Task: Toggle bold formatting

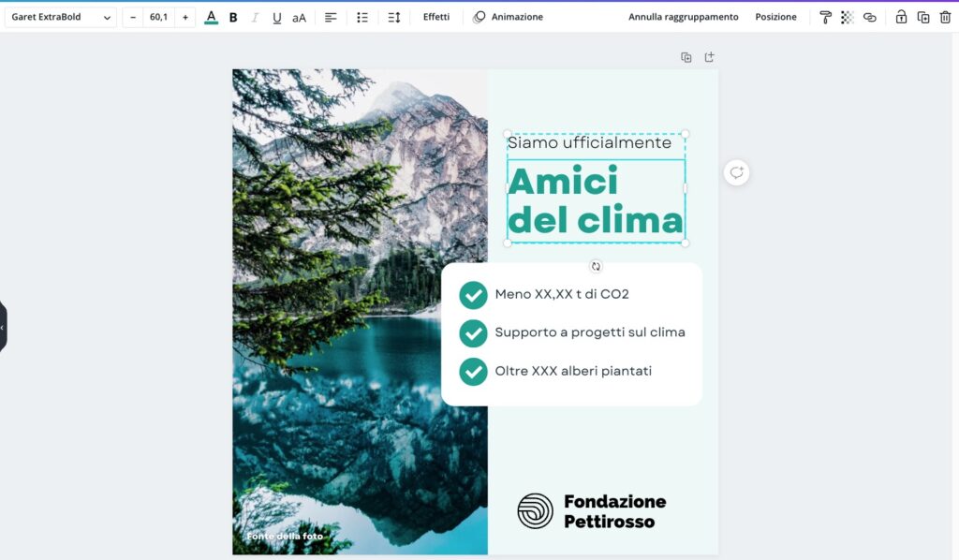Action: coord(233,18)
